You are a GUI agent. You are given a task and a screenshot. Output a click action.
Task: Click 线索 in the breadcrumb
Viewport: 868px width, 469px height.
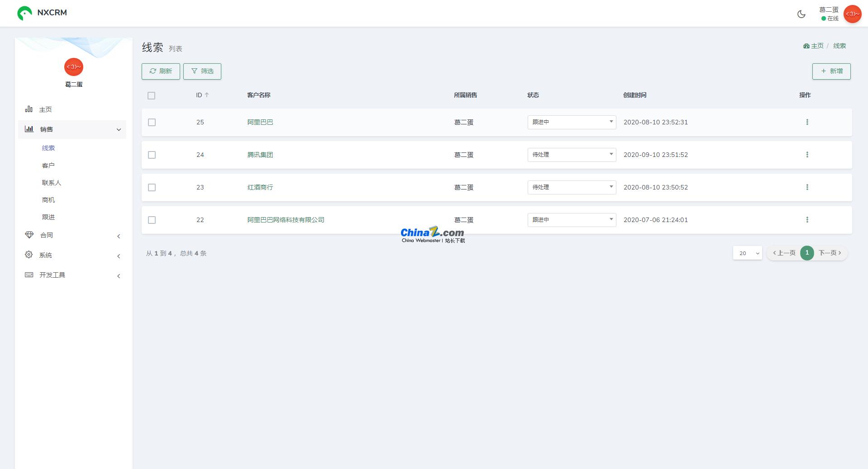(x=839, y=46)
